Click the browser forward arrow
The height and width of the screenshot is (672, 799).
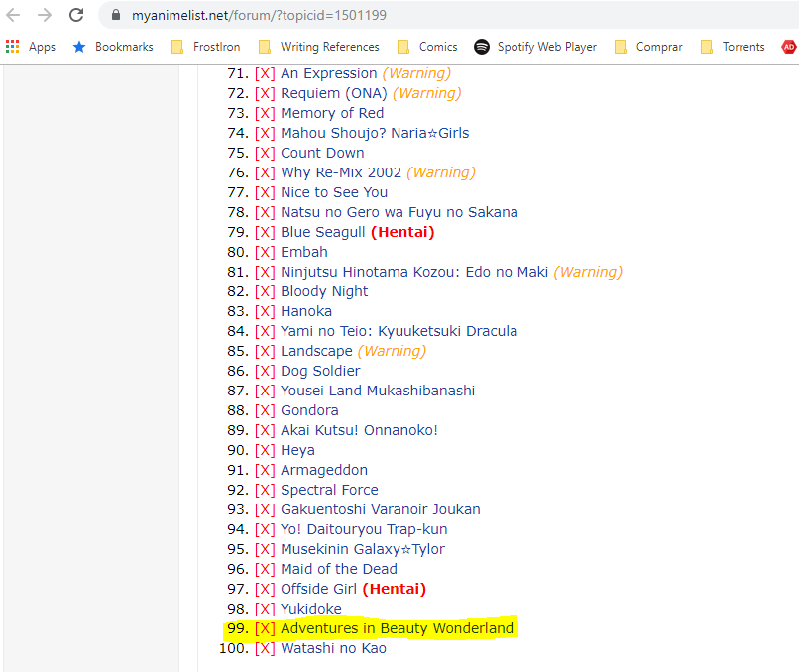45,15
